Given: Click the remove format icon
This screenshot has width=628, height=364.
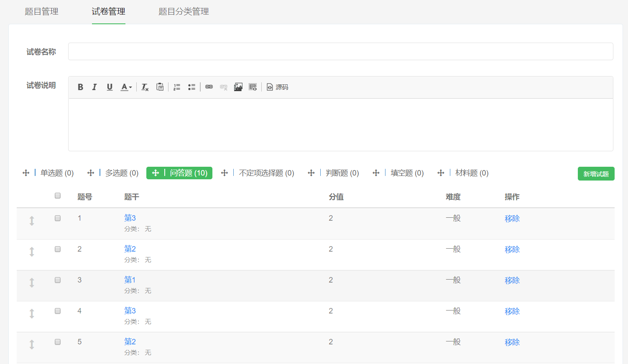Looking at the screenshot, I should click(145, 87).
